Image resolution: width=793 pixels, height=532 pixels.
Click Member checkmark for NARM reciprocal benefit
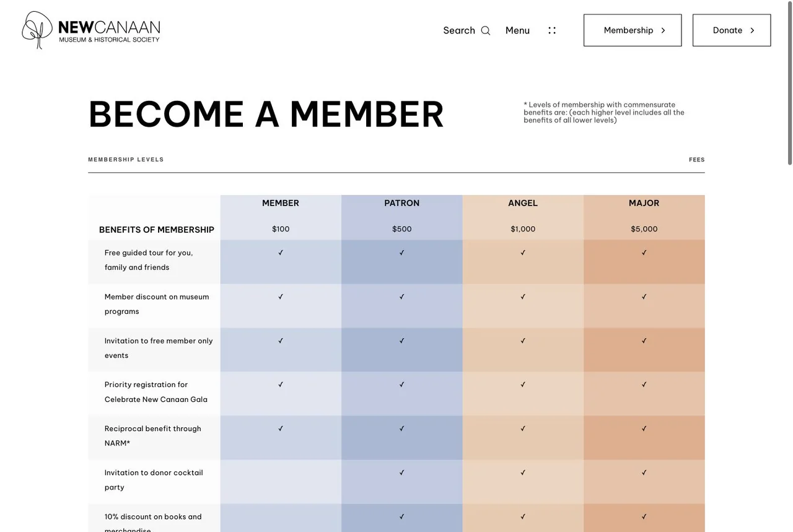pyautogui.click(x=281, y=429)
